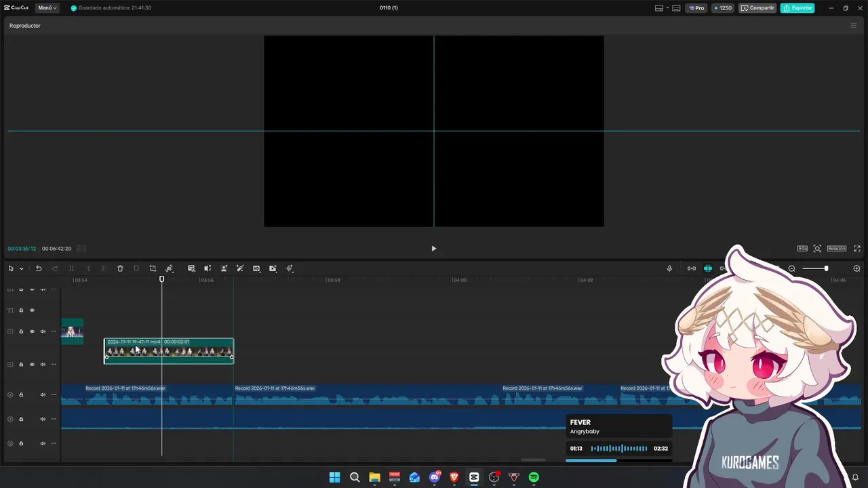This screenshot has width=868, height=488.
Task: Click the playhead handle on the ruler
Action: (161, 279)
